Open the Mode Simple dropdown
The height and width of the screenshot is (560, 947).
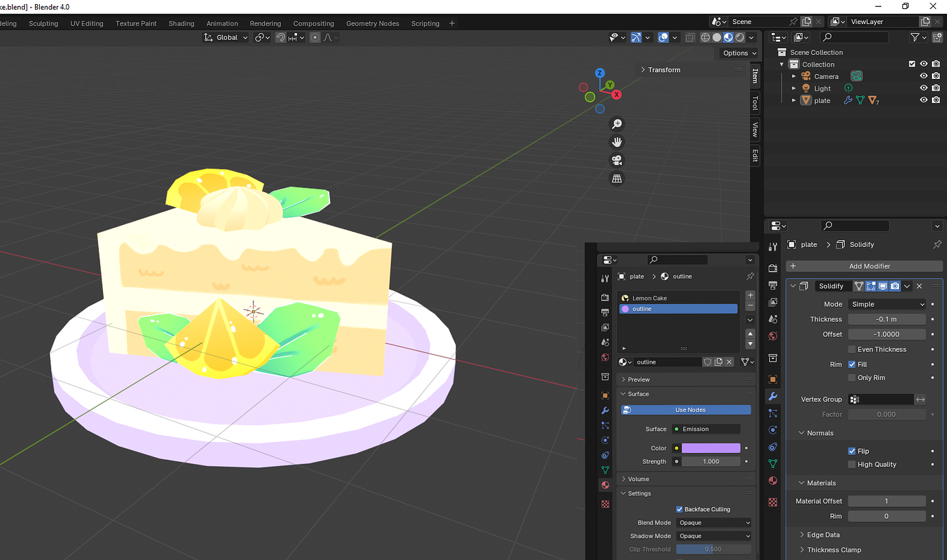(887, 304)
